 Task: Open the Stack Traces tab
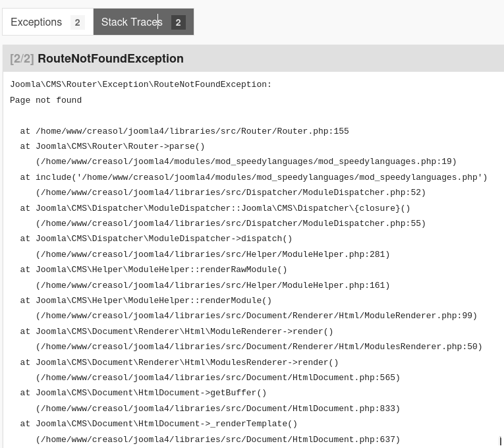click(132, 22)
